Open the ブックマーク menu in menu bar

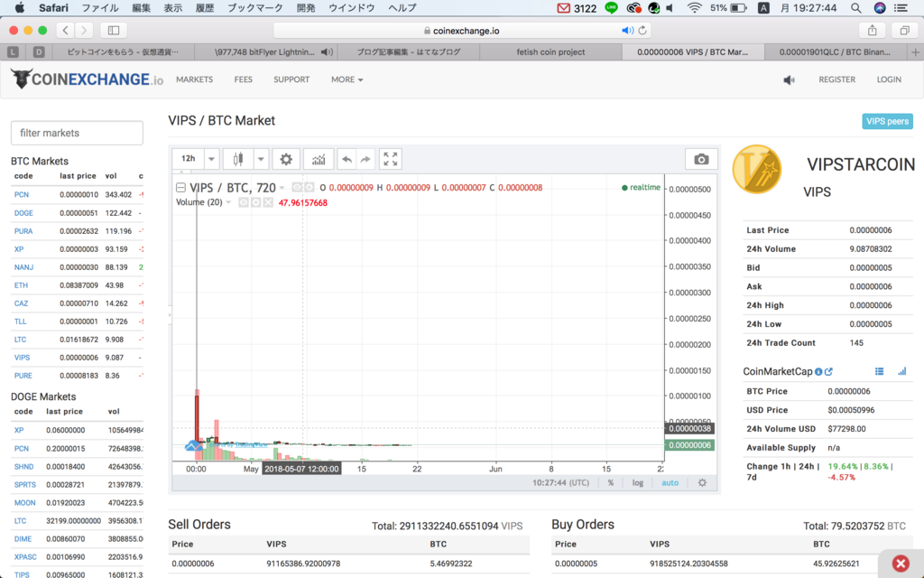tap(255, 7)
